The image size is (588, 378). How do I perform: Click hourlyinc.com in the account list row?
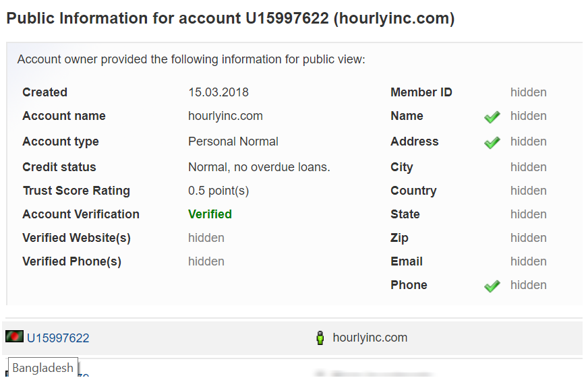[x=370, y=338]
